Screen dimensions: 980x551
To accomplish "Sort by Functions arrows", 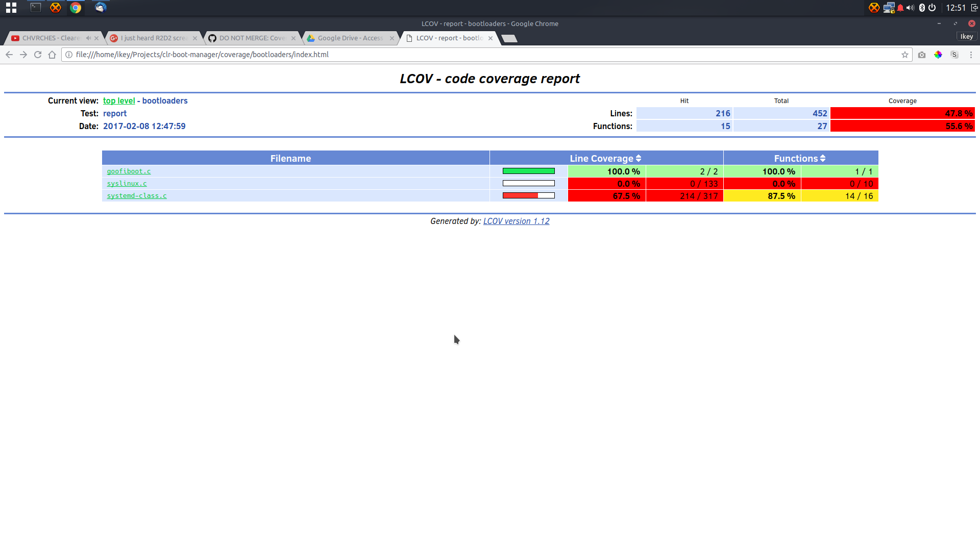I will [823, 159].
